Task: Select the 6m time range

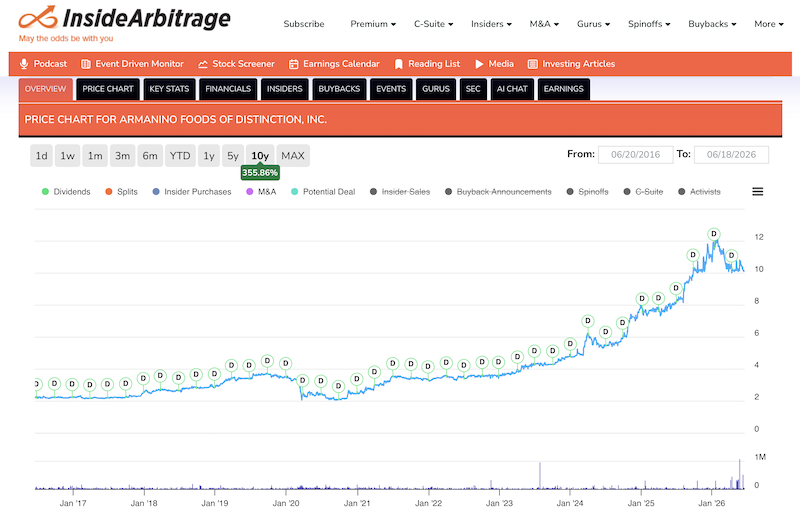Action: [x=150, y=156]
